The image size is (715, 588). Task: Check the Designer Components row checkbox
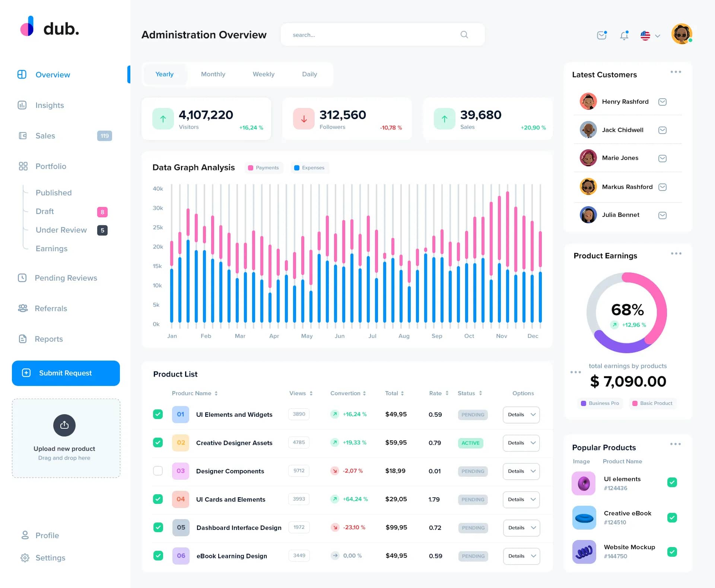click(158, 471)
